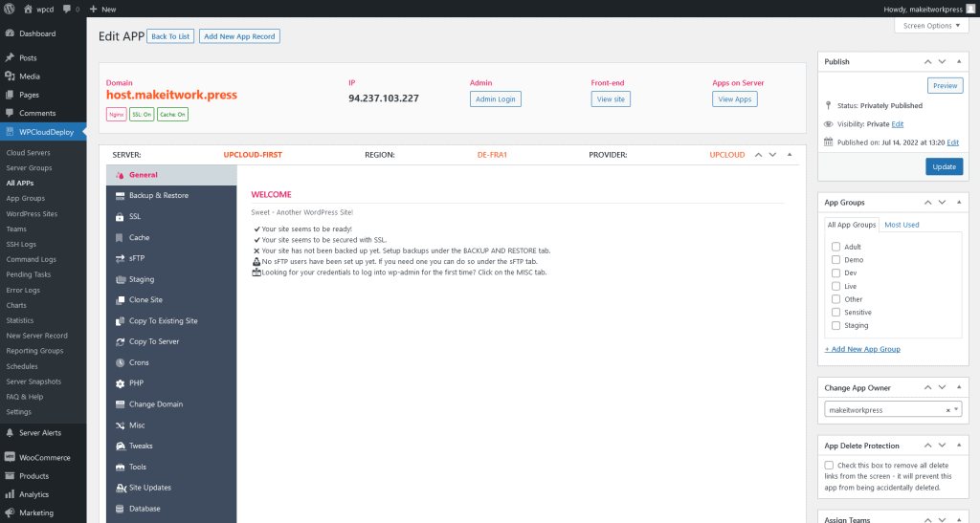Click the Pages icon in sidebar

point(10,95)
